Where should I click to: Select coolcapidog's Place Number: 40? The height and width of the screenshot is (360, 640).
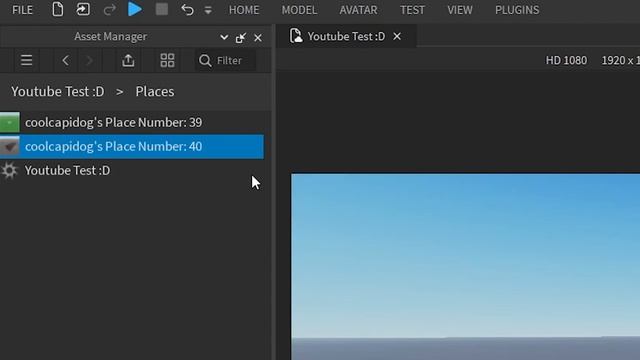click(132, 146)
